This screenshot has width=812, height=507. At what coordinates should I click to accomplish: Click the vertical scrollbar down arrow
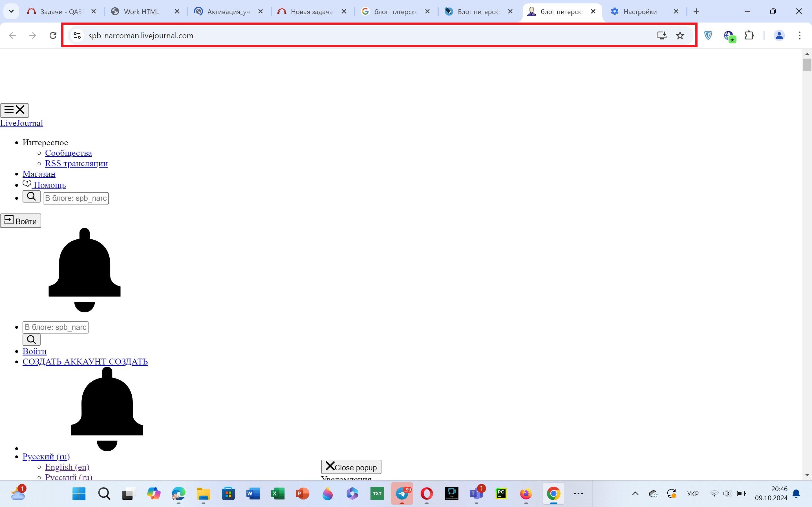click(807, 475)
